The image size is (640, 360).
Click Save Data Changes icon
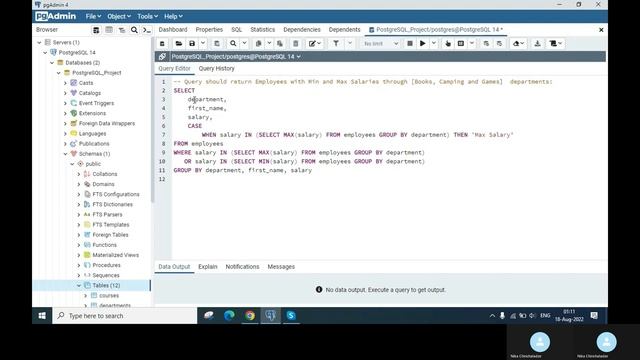tap(217, 43)
